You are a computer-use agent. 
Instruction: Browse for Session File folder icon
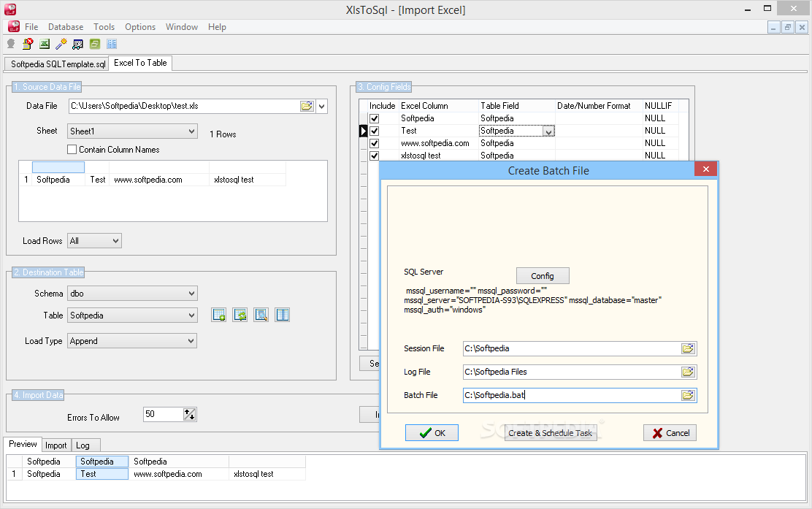click(688, 348)
